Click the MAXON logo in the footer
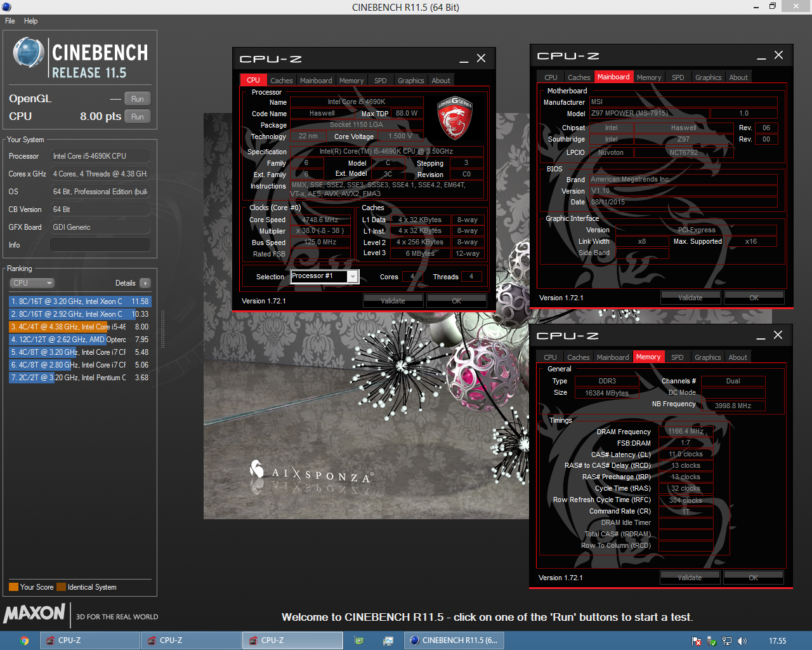812x650 pixels. tap(34, 614)
